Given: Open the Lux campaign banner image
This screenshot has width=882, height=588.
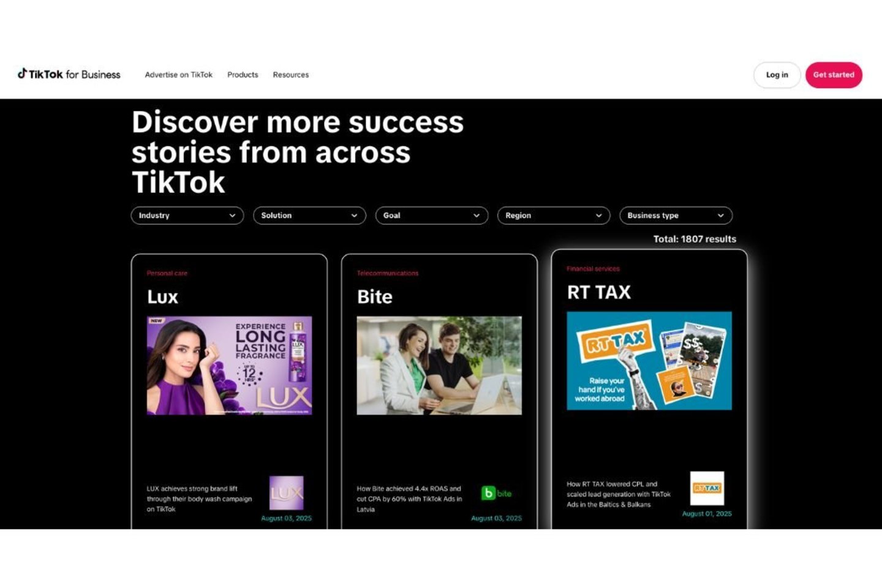Looking at the screenshot, I should (x=230, y=366).
